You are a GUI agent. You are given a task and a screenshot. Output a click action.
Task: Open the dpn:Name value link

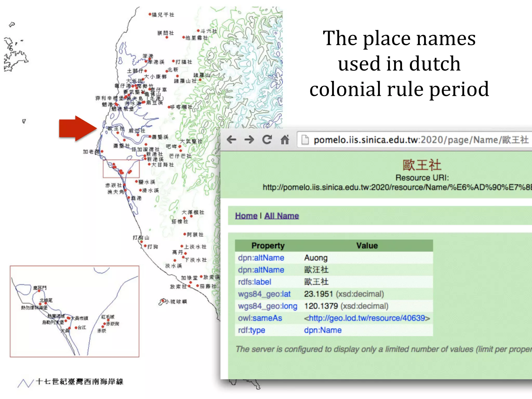coord(323,330)
